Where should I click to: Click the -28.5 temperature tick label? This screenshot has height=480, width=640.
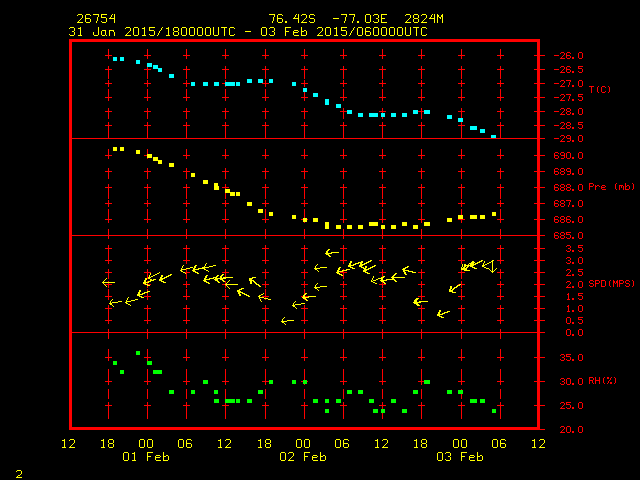pyautogui.click(x=568, y=126)
